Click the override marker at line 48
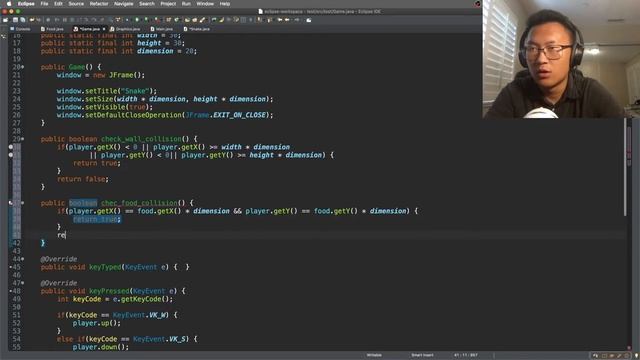The width and height of the screenshot is (640, 360). pyautogui.click(x=11, y=291)
